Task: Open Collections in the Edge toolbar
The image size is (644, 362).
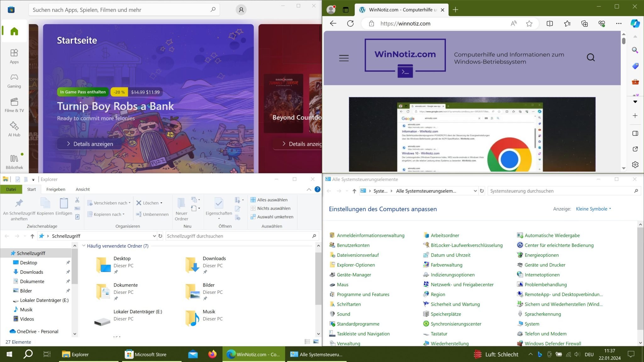Action: [x=585, y=23]
